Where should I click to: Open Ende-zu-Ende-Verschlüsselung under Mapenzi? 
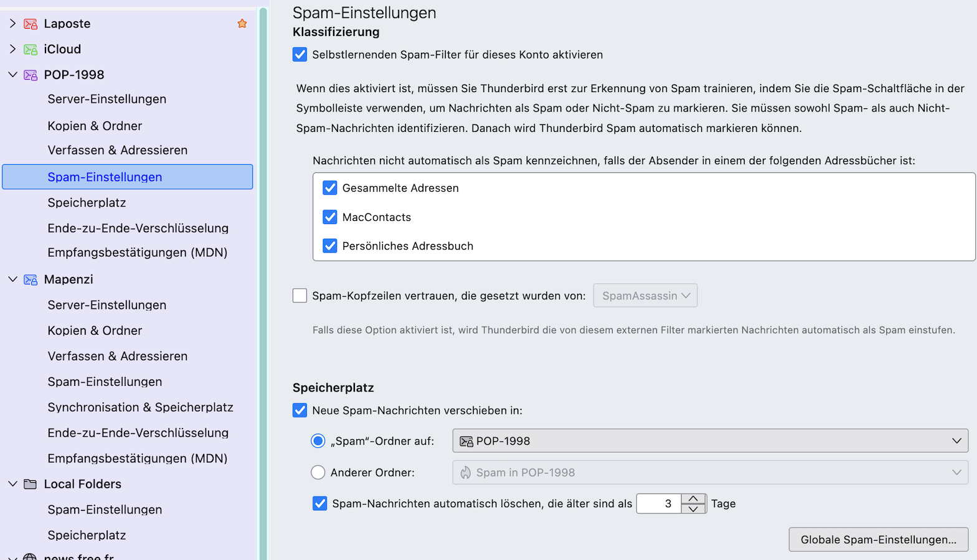coord(138,432)
